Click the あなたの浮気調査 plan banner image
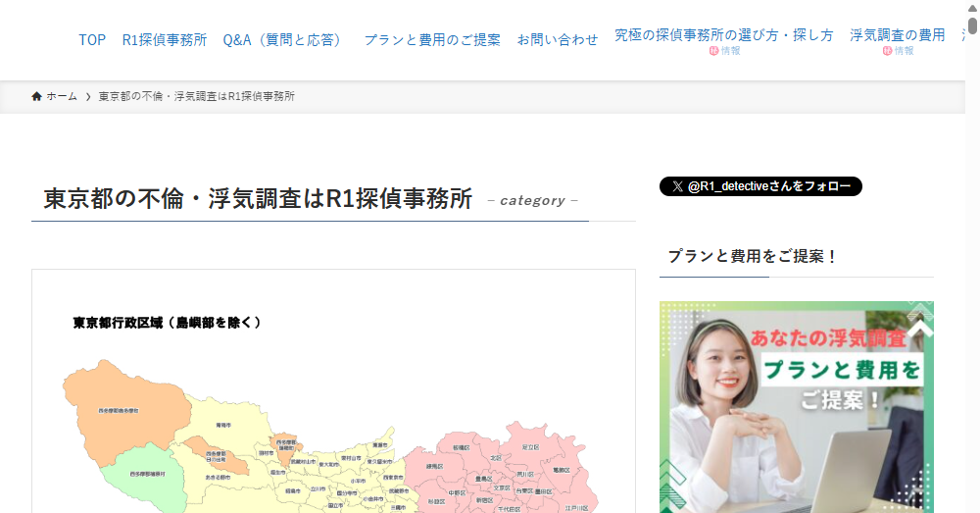 click(796, 406)
